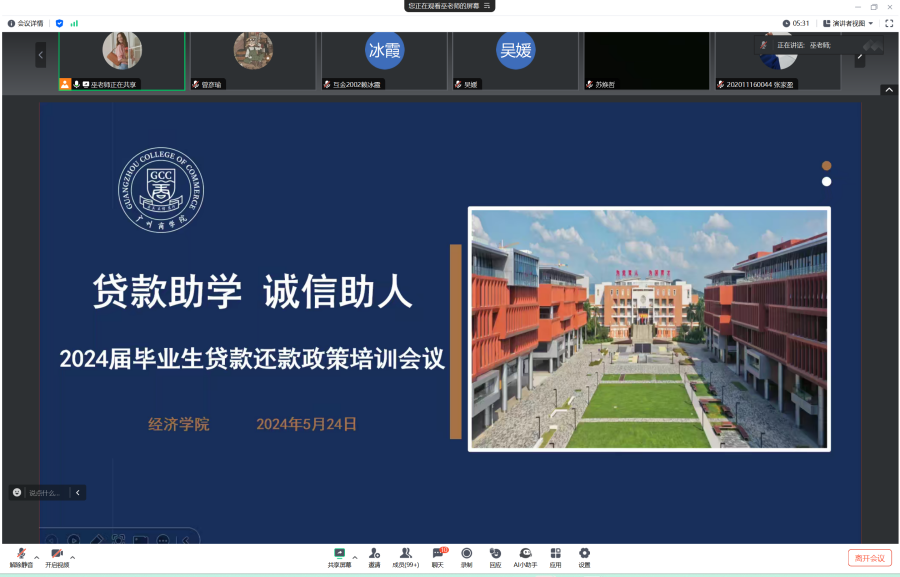
Task: Show the 成员(99+) participants list
Action: click(x=405, y=556)
